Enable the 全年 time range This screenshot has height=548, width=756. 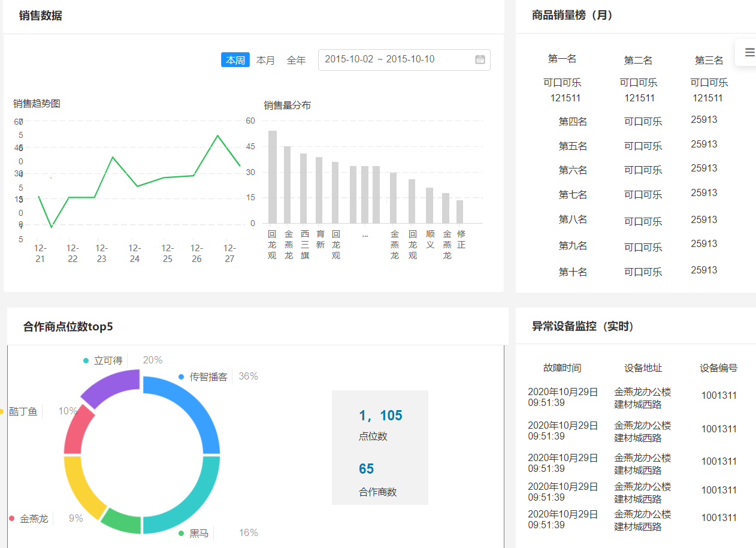point(296,59)
